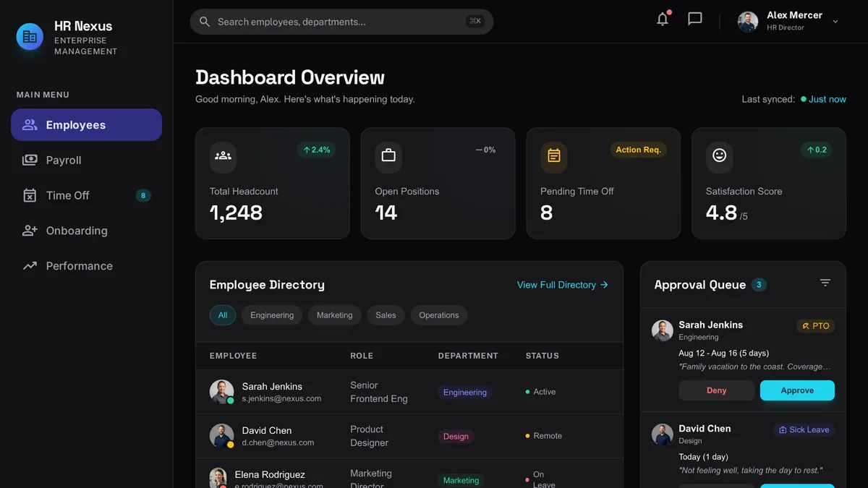The width and height of the screenshot is (868, 488).
Task: Click the Open Positions briefcase icon
Action: pos(388,155)
